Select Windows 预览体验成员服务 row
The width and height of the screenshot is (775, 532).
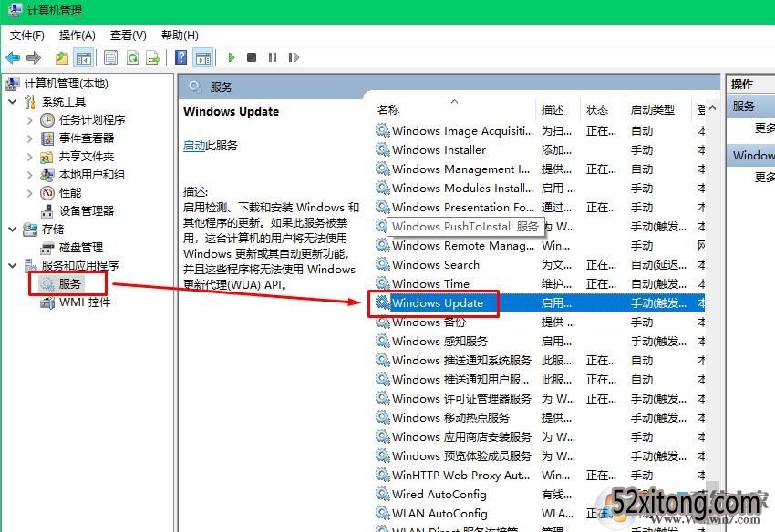(x=539, y=456)
